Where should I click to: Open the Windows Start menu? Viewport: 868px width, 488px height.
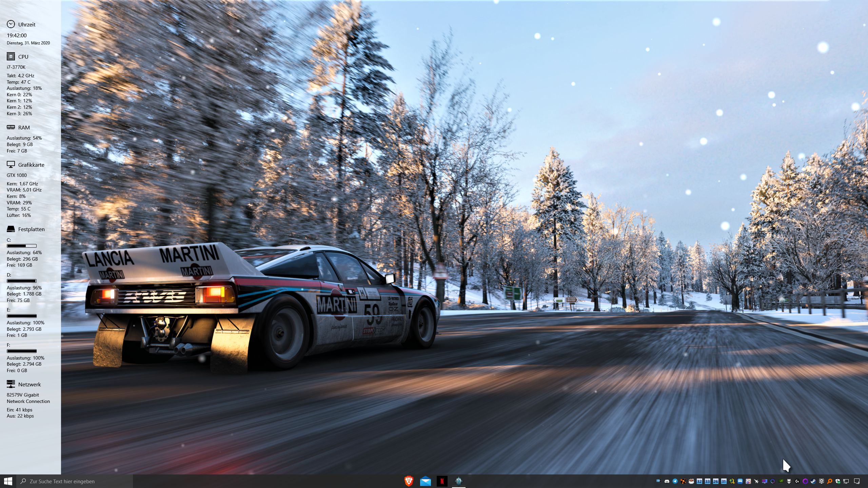8,481
